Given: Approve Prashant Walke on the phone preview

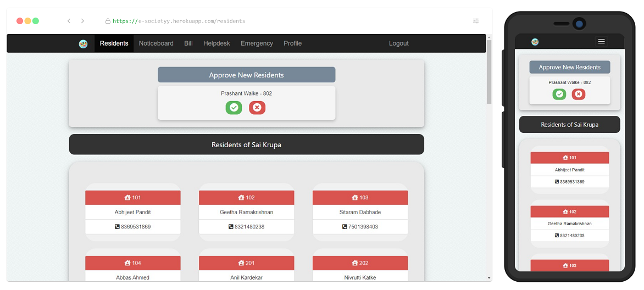Looking at the screenshot, I should (559, 94).
